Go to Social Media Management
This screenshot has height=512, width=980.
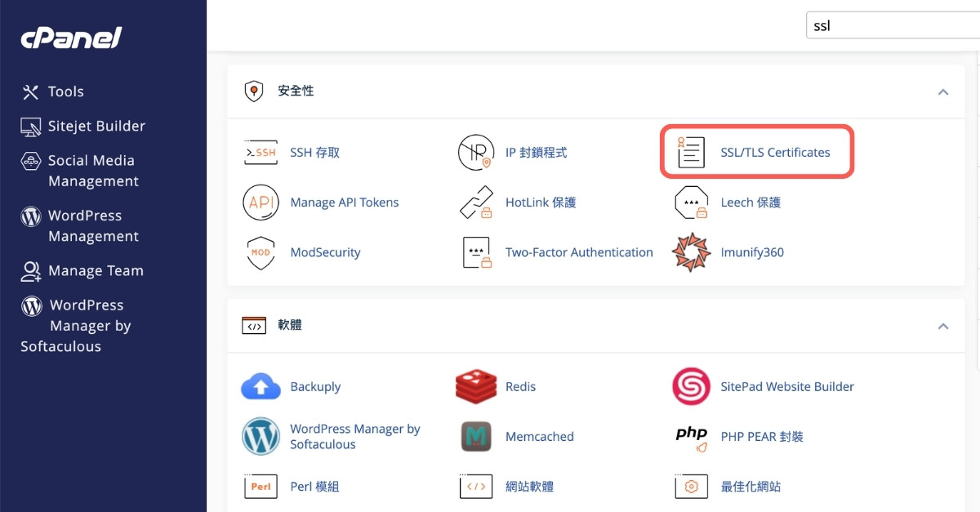(93, 171)
